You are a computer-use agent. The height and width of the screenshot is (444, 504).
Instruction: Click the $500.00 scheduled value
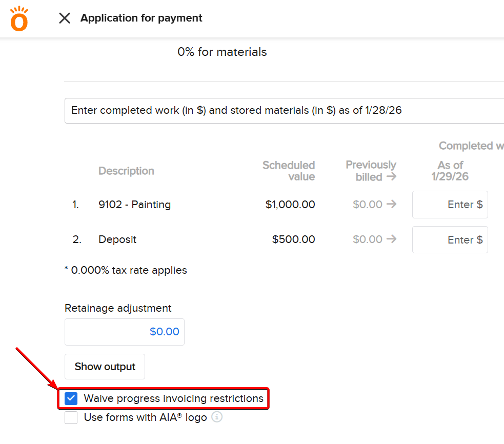tap(293, 239)
